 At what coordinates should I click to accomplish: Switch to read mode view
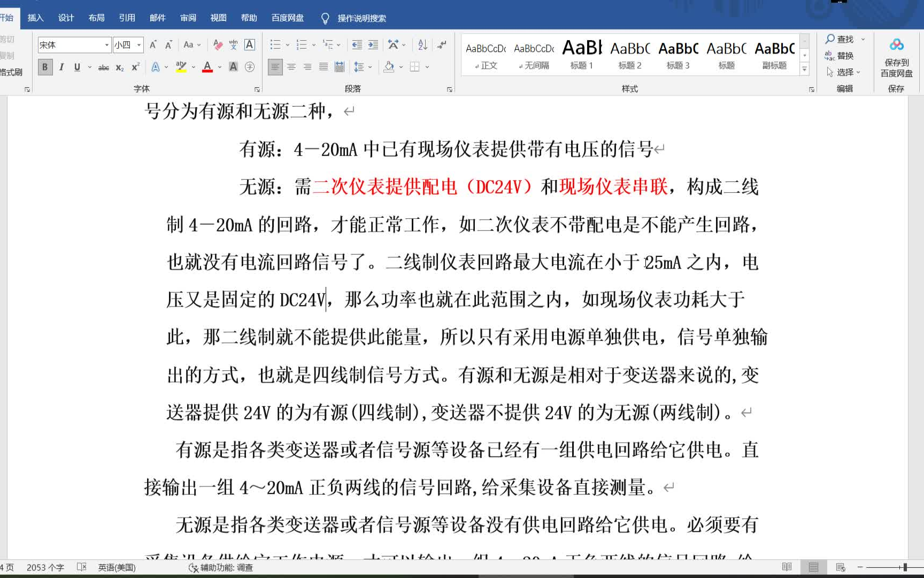pos(787,567)
